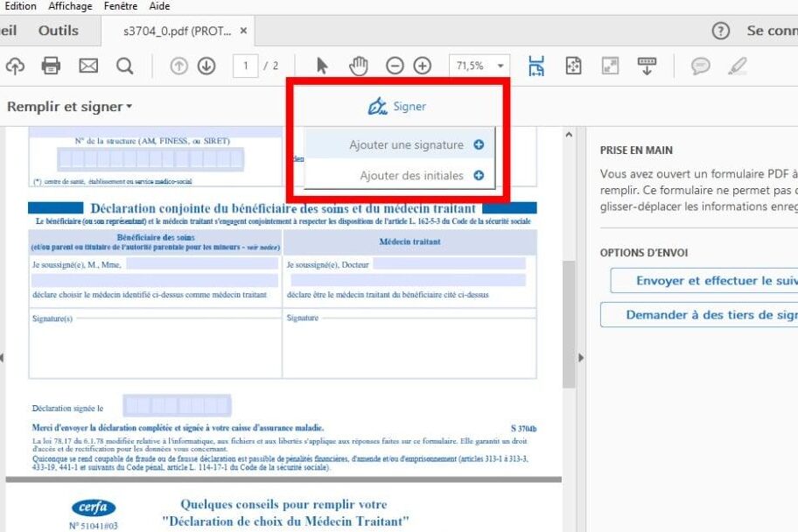Toggle full screen mode icon
The width and height of the screenshot is (798, 532).
pos(610,66)
